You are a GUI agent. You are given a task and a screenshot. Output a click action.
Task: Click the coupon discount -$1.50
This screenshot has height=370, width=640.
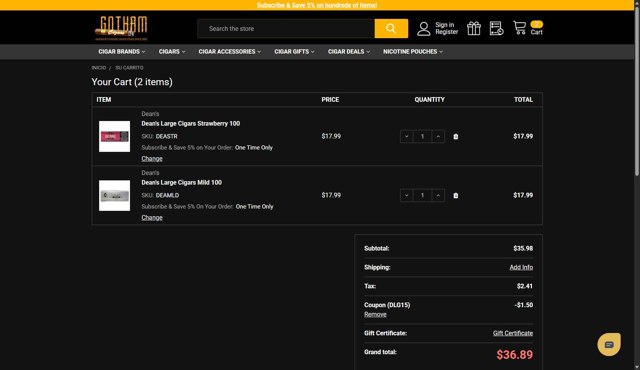pyautogui.click(x=524, y=305)
